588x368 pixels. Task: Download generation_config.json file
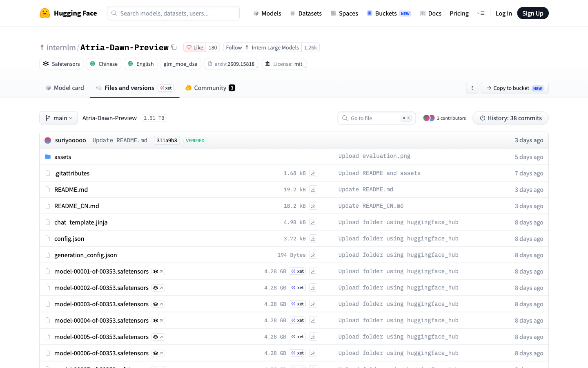[x=313, y=255]
